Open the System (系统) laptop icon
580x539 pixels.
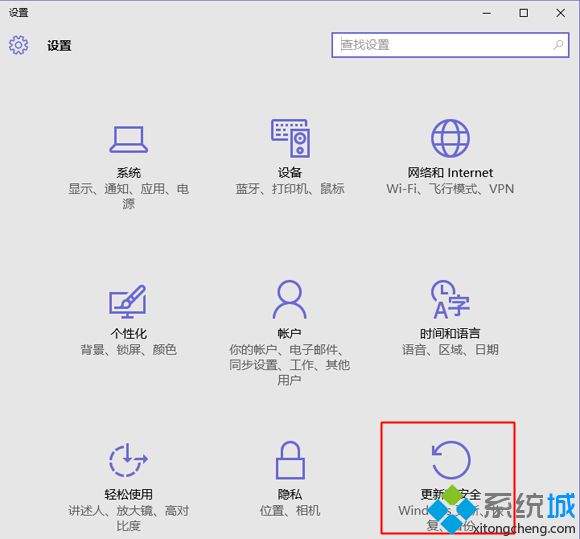point(128,139)
